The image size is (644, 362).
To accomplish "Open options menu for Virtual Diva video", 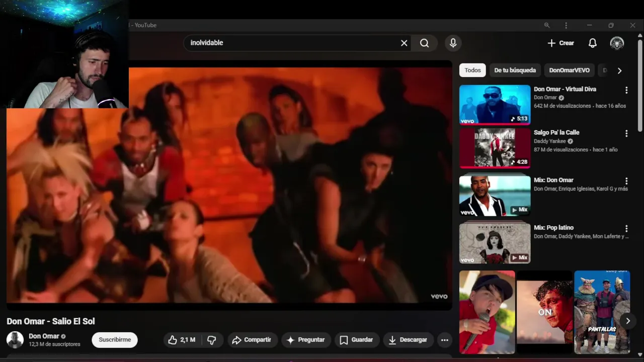I will pos(626,90).
